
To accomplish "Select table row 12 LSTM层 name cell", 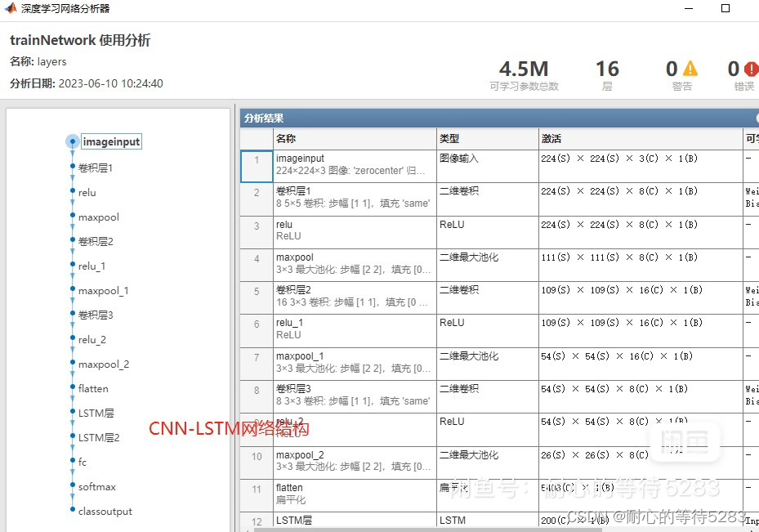I will pyautogui.click(x=355, y=521).
